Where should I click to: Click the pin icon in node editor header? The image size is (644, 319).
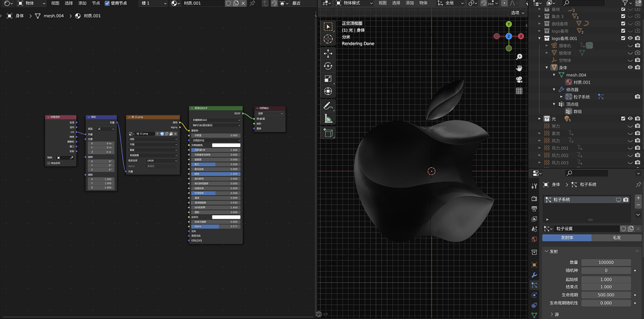tap(252, 3)
